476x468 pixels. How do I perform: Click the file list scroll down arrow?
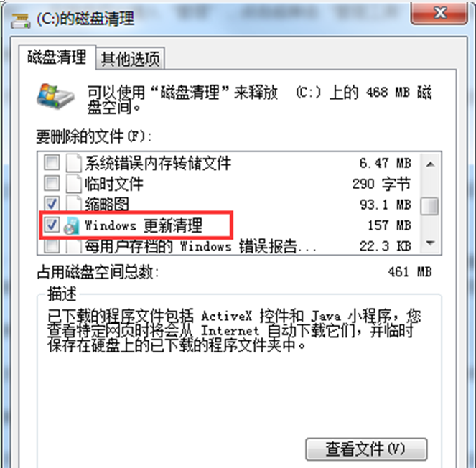click(429, 243)
